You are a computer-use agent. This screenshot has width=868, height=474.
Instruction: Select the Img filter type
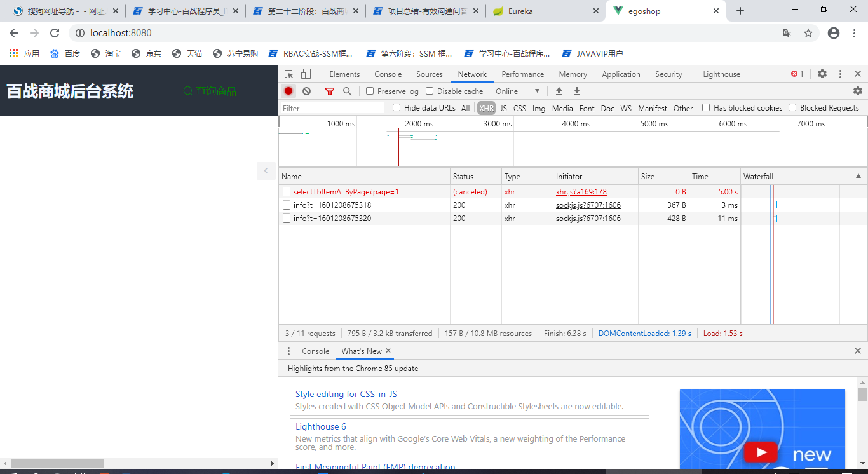pyautogui.click(x=539, y=108)
